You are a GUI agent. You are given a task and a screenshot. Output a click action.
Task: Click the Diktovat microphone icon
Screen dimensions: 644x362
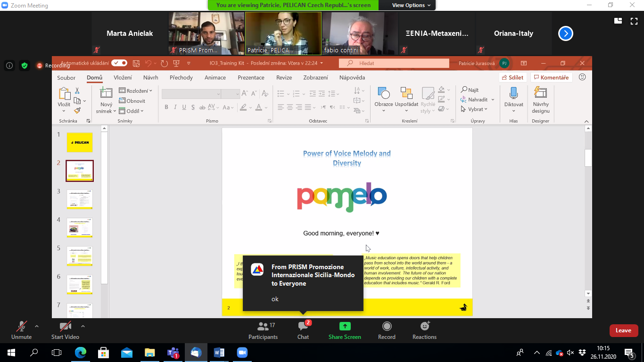[514, 93]
